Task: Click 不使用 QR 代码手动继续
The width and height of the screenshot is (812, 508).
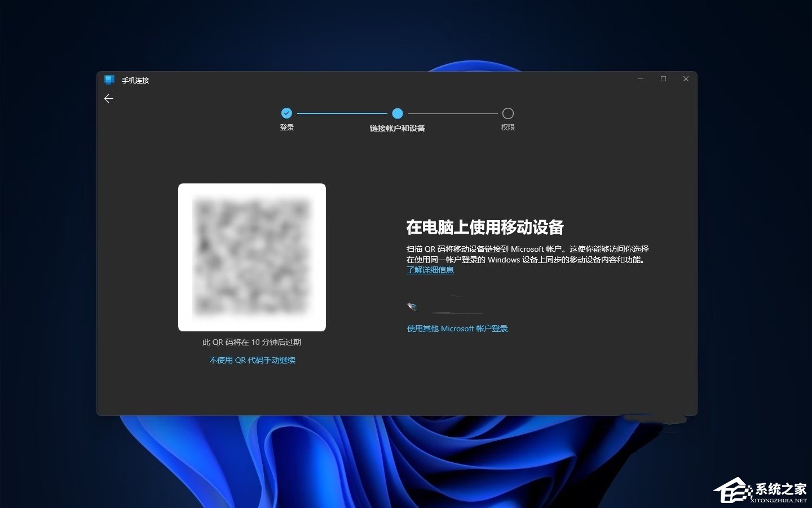Action: (252, 360)
